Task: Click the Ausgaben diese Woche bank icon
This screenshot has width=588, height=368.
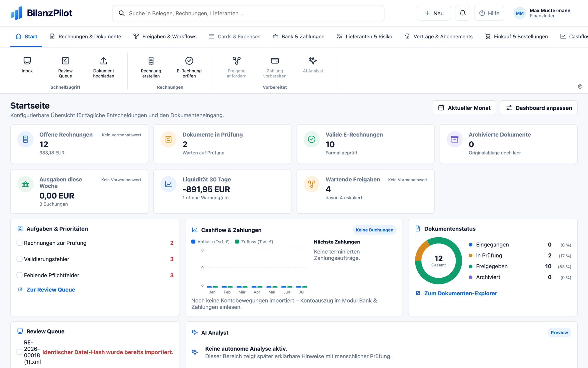Action: pyautogui.click(x=25, y=184)
